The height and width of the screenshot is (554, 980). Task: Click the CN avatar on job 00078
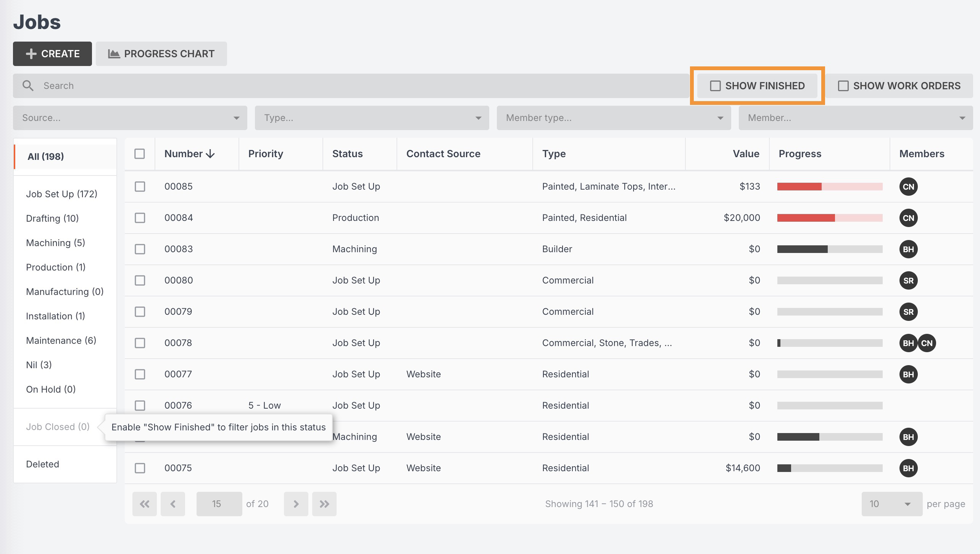pyautogui.click(x=927, y=343)
